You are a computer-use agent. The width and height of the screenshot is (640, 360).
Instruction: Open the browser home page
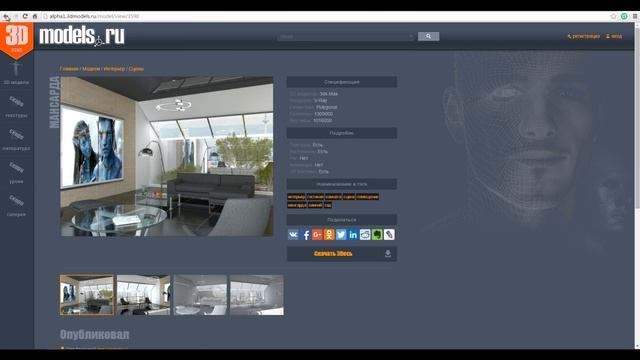(x=35, y=16)
